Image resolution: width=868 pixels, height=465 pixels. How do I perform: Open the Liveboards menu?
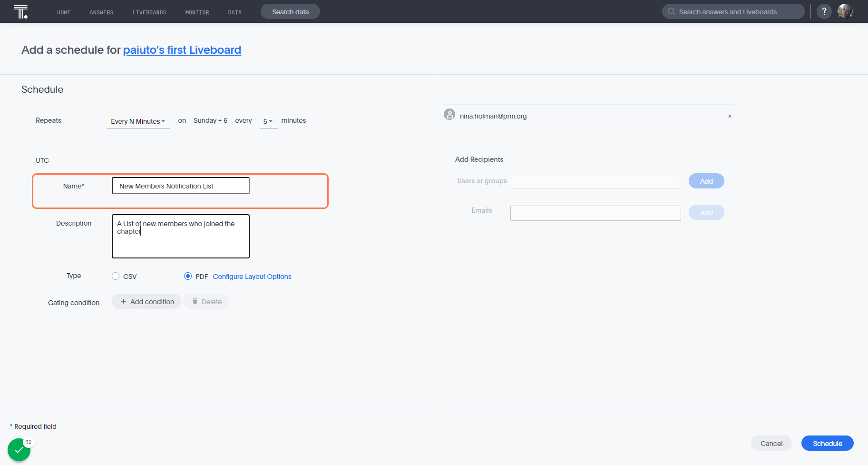[x=149, y=12]
